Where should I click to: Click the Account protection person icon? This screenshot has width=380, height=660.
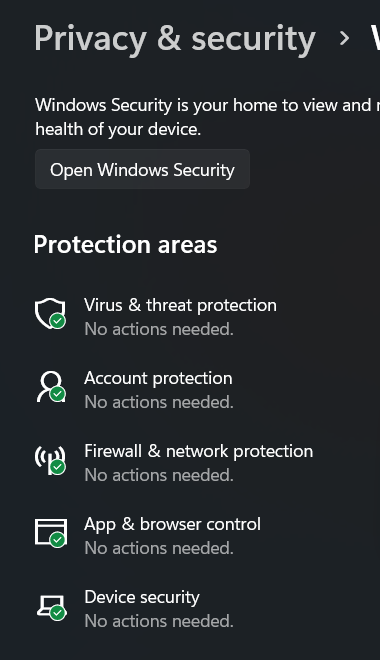tap(50, 386)
